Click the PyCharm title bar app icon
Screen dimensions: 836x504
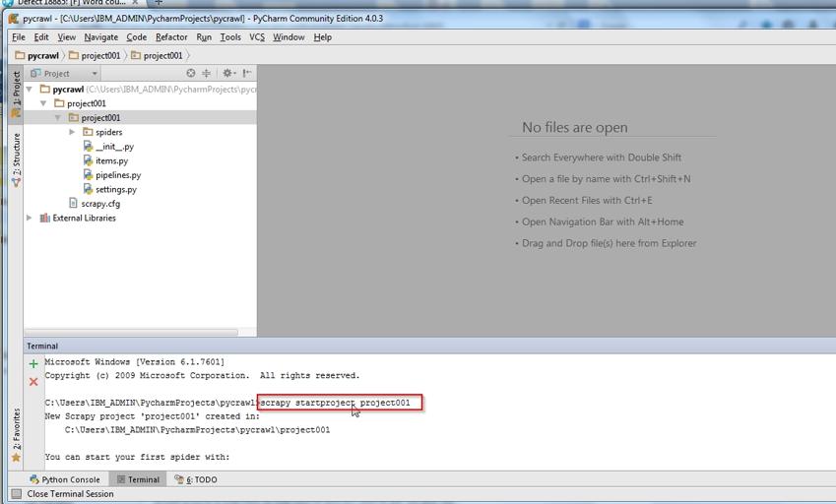(x=14, y=19)
